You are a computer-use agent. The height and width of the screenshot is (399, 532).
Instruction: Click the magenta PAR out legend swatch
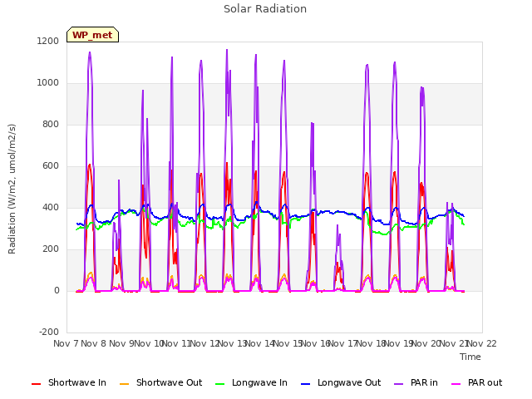tap(456, 384)
